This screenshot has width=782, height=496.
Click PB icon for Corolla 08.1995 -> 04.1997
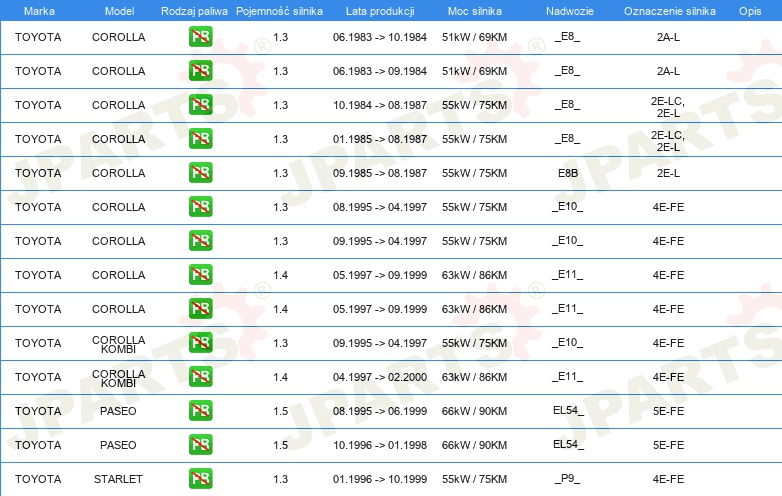(x=200, y=206)
